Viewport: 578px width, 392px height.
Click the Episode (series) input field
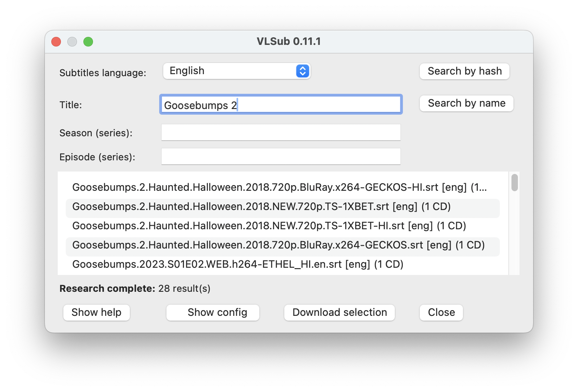pos(281,156)
